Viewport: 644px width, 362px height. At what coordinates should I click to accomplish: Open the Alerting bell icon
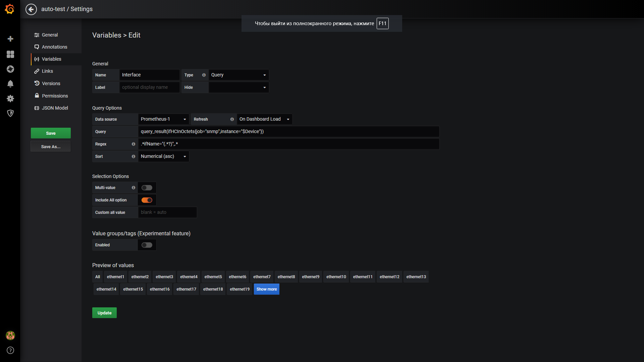(x=10, y=84)
